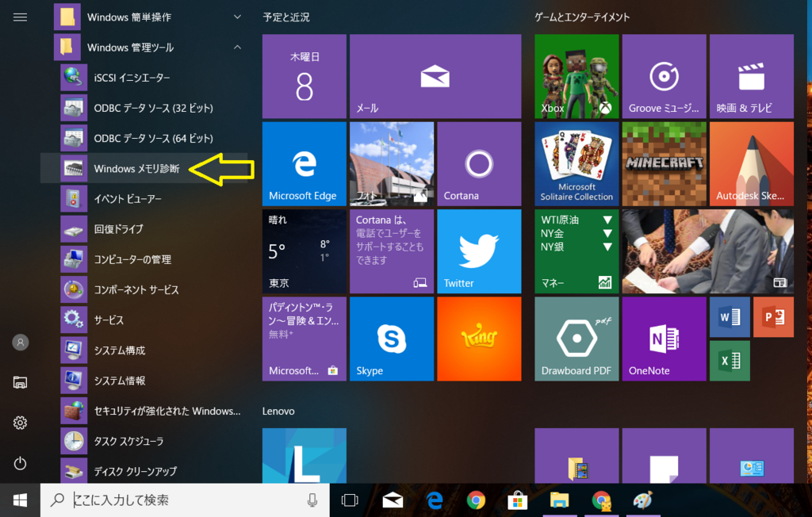The height and width of the screenshot is (517, 812).
Task: Click the 予定と近況 group heading
Action: [x=285, y=17]
